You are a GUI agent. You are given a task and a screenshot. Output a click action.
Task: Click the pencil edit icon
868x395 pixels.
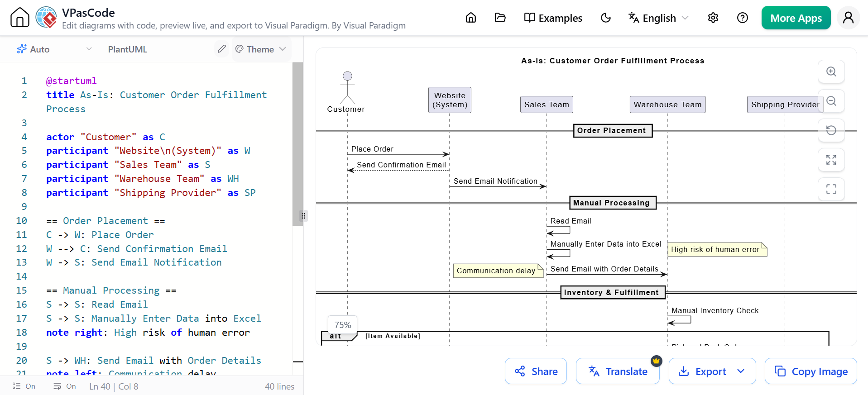coord(221,49)
